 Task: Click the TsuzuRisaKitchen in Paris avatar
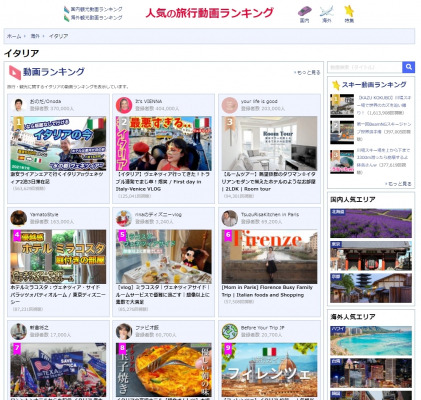point(230,218)
